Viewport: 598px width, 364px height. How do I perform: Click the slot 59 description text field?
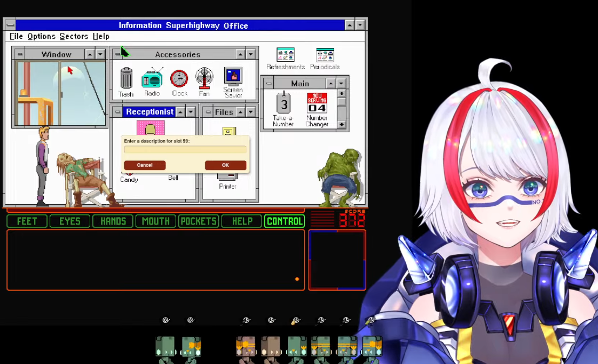185,150
